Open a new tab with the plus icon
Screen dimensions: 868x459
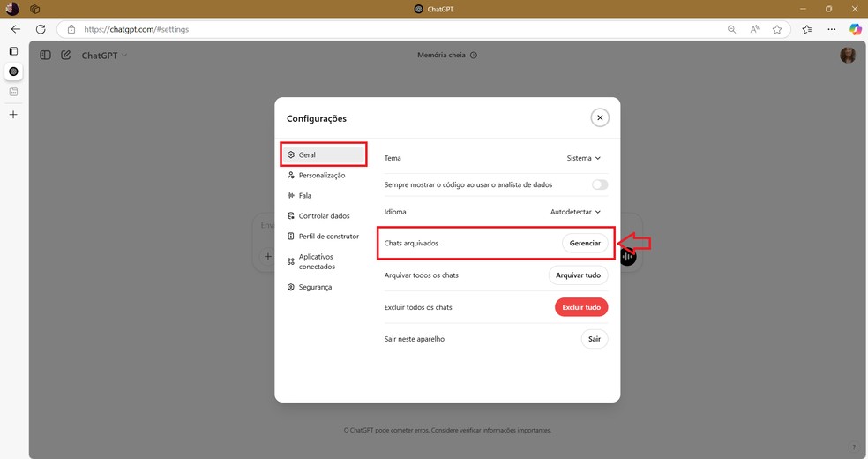(13, 115)
